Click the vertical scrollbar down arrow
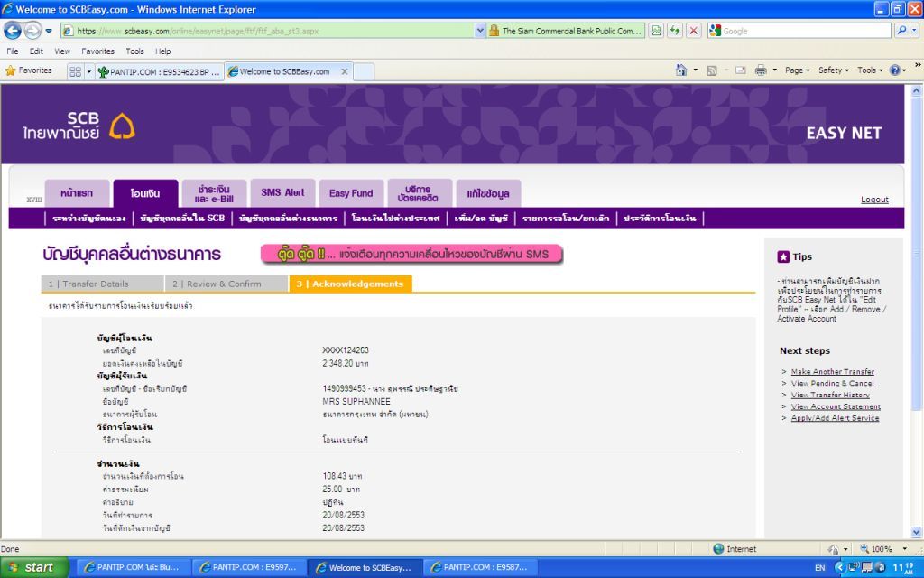Screen dimensions: 924x578 (917, 532)
